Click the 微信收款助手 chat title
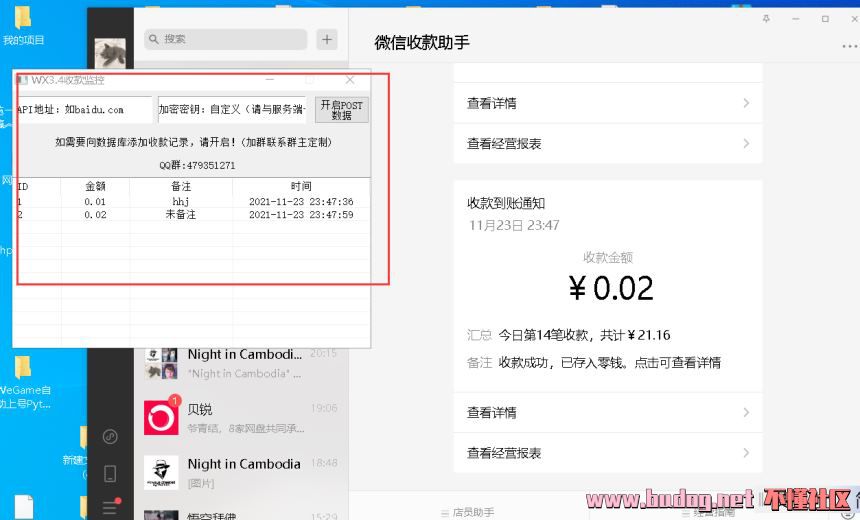The width and height of the screenshot is (860, 520). pos(422,42)
